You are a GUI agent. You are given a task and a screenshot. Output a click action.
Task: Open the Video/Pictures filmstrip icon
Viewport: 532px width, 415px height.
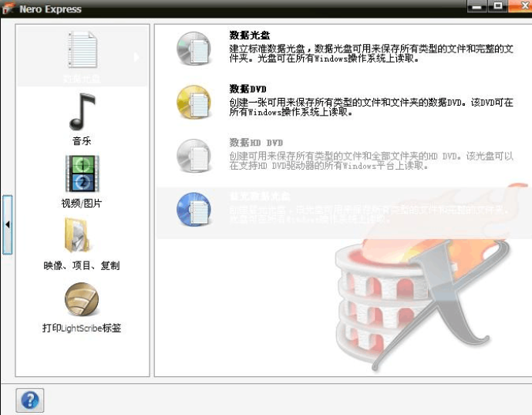(x=82, y=174)
